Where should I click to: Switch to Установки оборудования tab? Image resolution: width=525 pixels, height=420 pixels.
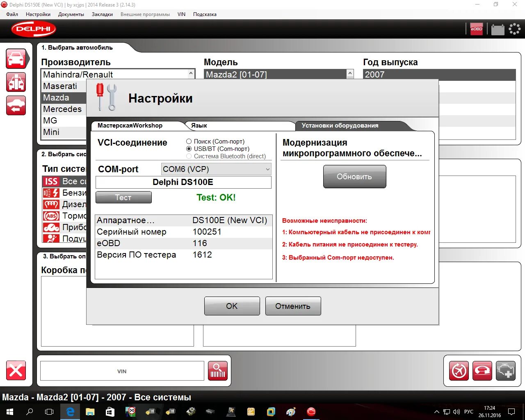pyautogui.click(x=340, y=126)
